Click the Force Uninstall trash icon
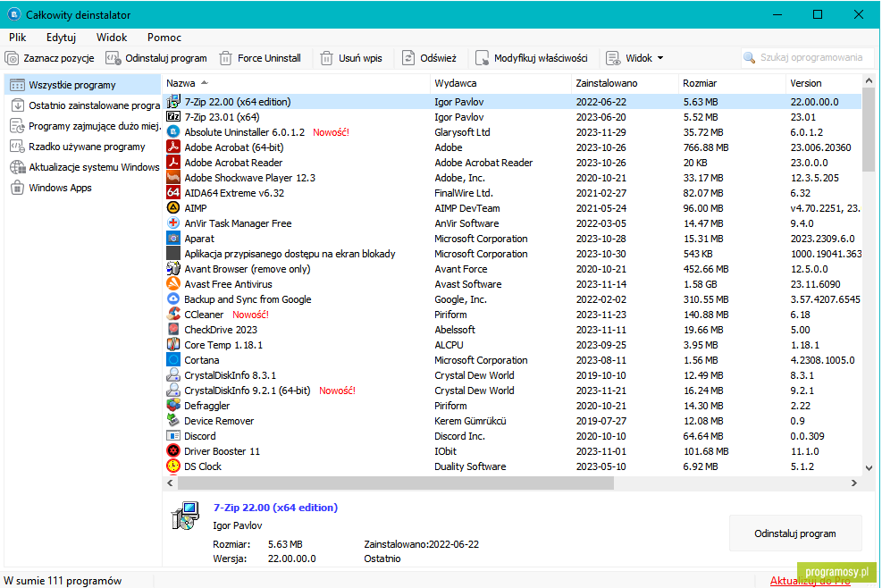Viewport: 882px width, 588px height. click(225, 58)
